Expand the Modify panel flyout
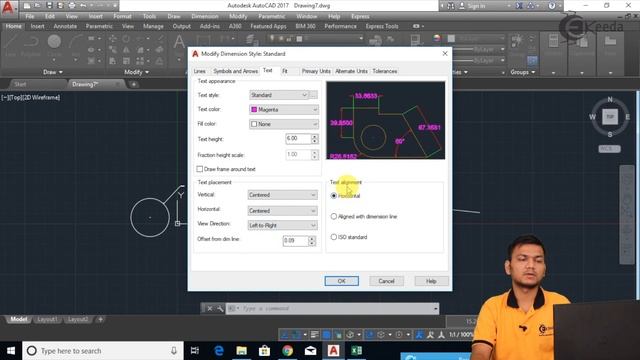This screenshot has height=360, width=640. tap(136, 72)
